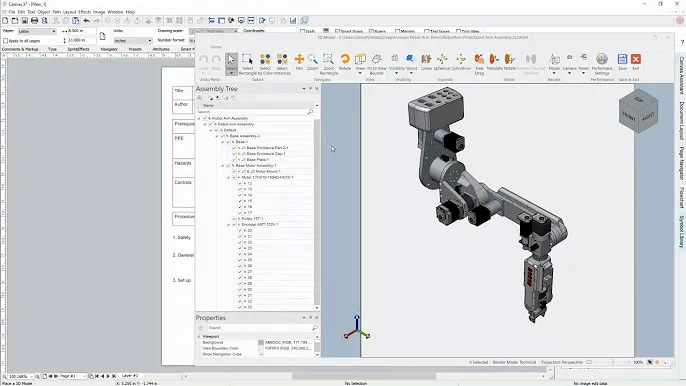Apply Linear explode to the model
Screen dimensions: 686x386
[426, 62]
